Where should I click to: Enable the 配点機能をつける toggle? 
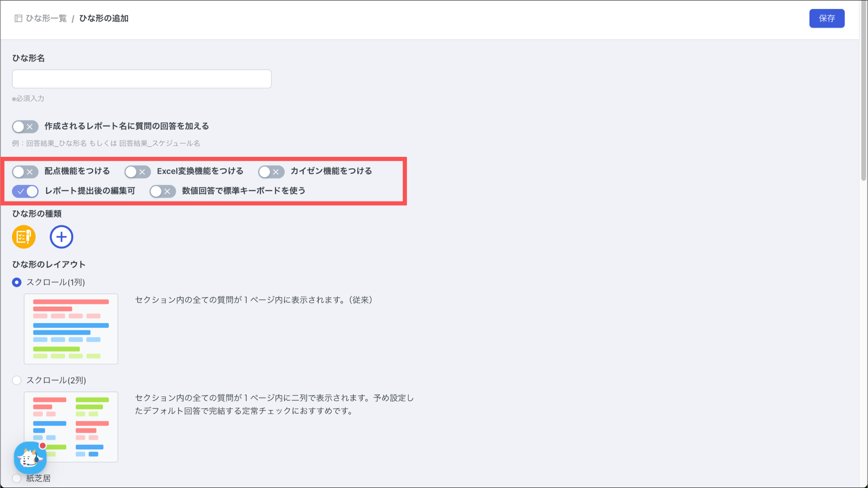(x=25, y=172)
